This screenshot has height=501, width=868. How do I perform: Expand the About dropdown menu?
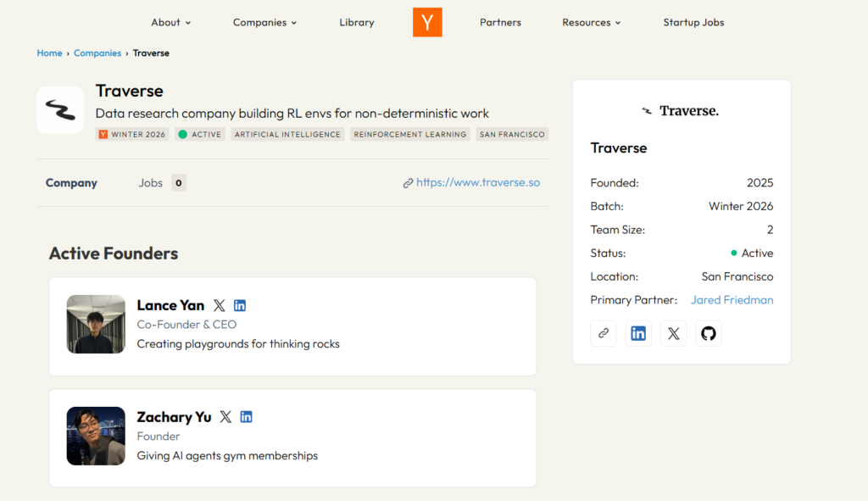point(170,22)
